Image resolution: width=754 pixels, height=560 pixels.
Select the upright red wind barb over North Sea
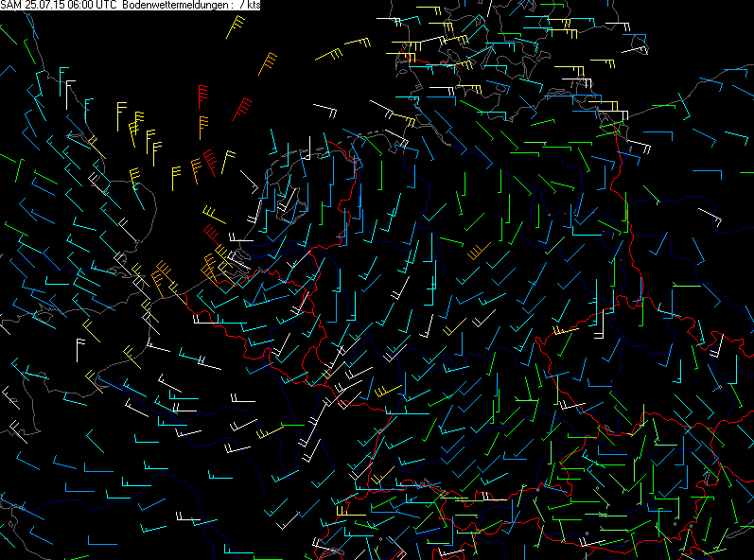(x=202, y=96)
